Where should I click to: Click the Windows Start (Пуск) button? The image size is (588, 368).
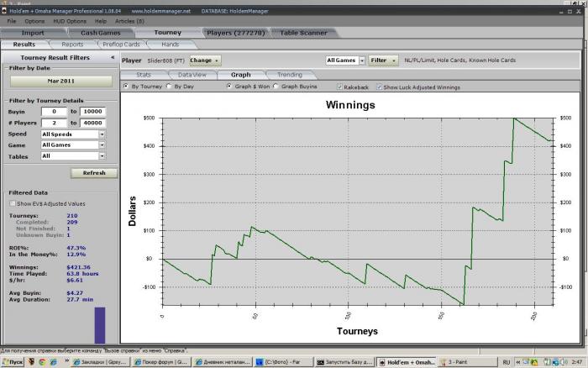tap(13, 362)
